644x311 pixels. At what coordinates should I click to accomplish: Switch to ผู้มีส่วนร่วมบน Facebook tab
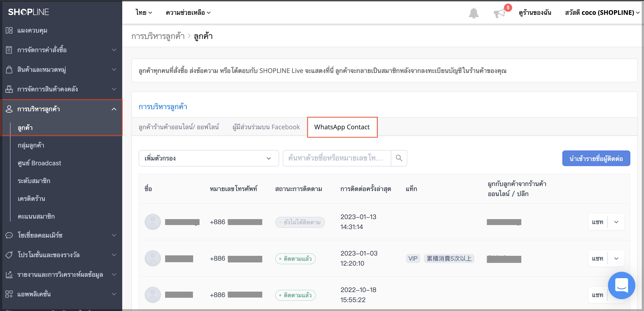click(266, 127)
